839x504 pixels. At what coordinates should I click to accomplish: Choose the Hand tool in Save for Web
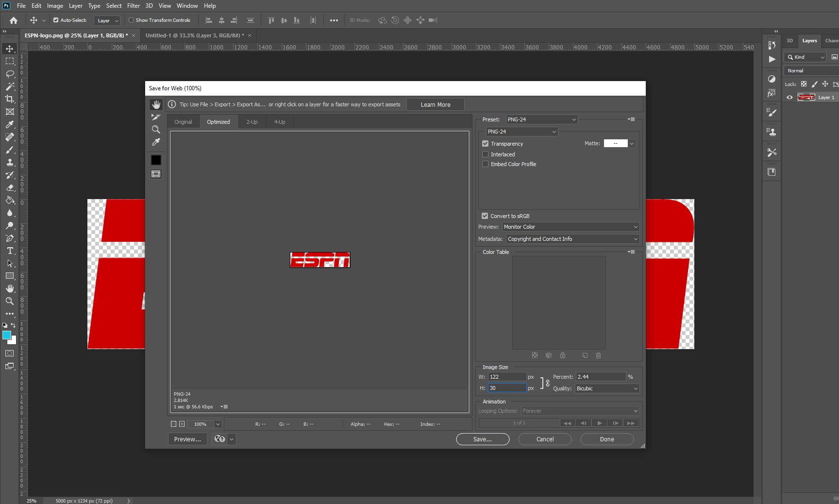[x=156, y=104]
